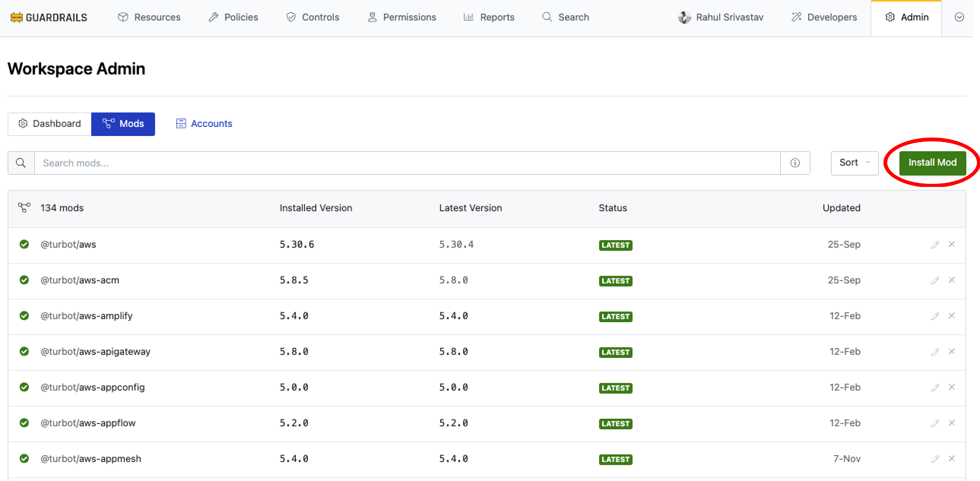The height and width of the screenshot is (481, 980).
Task: Open Policies in top navigation
Action: 233,17
